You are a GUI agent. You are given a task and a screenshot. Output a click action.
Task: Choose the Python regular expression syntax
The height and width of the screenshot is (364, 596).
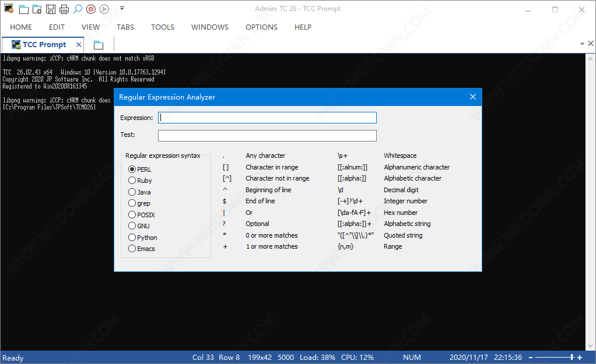(132, 238)
